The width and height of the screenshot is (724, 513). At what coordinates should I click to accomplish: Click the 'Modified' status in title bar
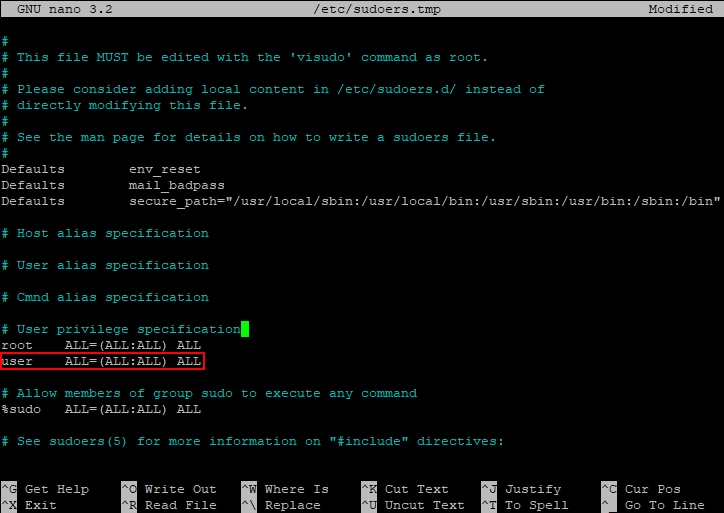point(681,9)
